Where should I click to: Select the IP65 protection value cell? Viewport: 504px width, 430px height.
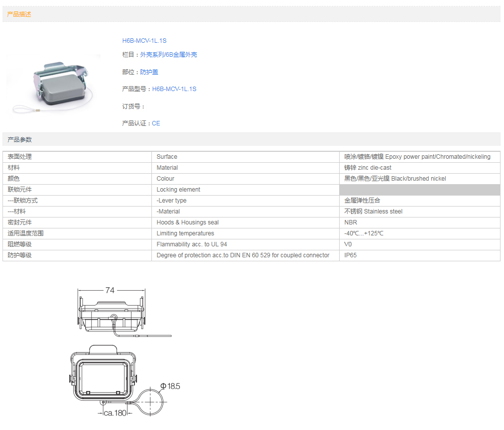pyautogui.click(x=351, y=255)
